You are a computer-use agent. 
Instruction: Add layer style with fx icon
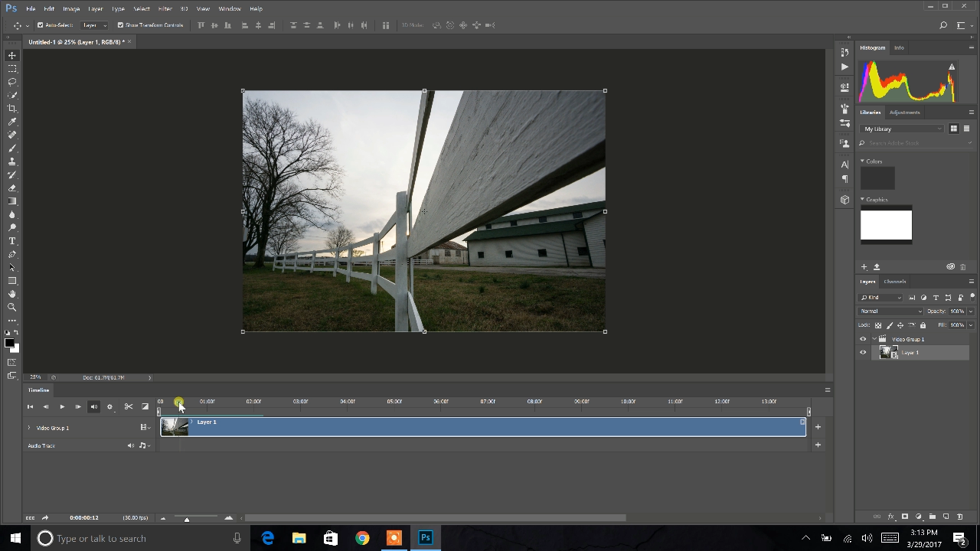(890, 517)
